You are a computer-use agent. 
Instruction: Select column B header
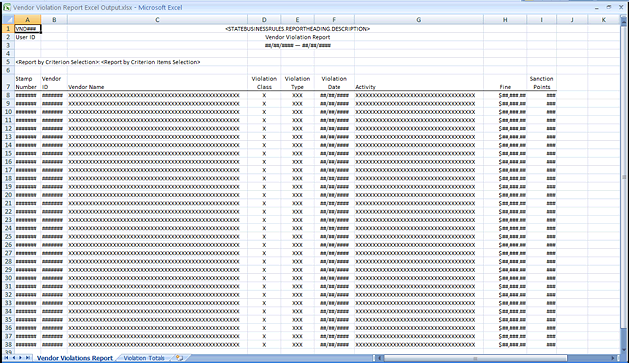point(54,20)
